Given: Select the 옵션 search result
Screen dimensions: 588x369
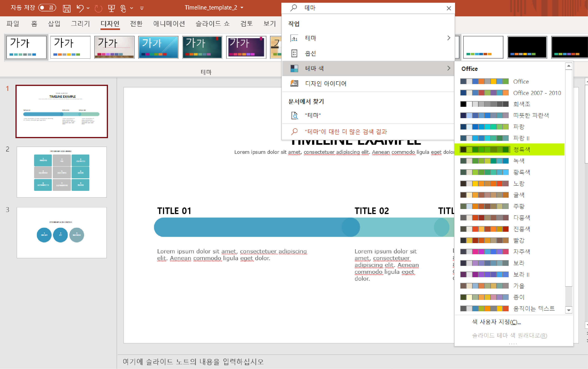Looking at the screenshot, I should tap(310, 53).
